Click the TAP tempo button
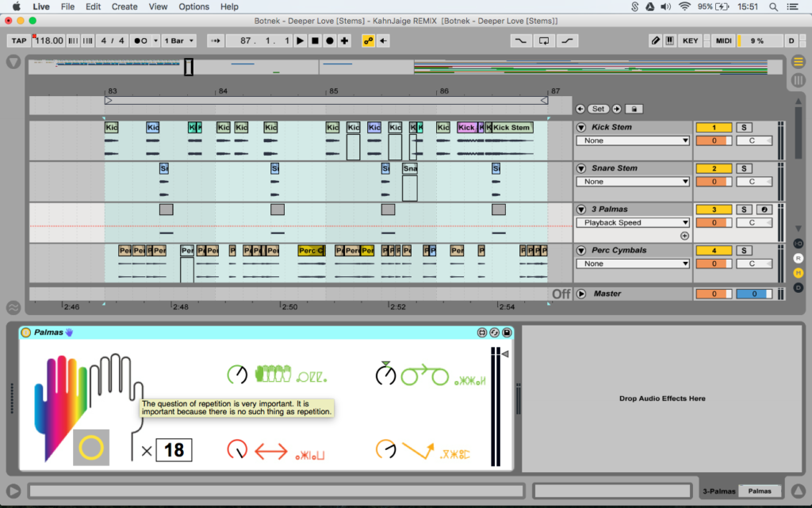The width and height of the screenshot is (812, 508). [19, 40]
